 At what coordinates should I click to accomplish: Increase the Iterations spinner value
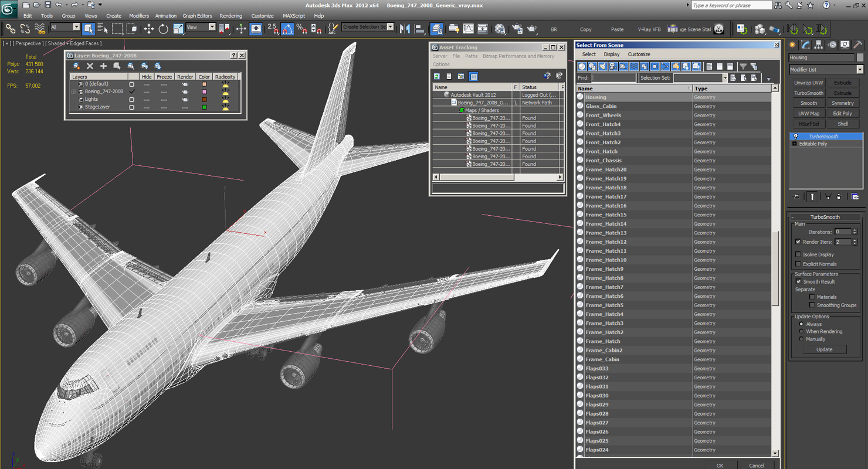pyautogui.click(x=855, y=230)
